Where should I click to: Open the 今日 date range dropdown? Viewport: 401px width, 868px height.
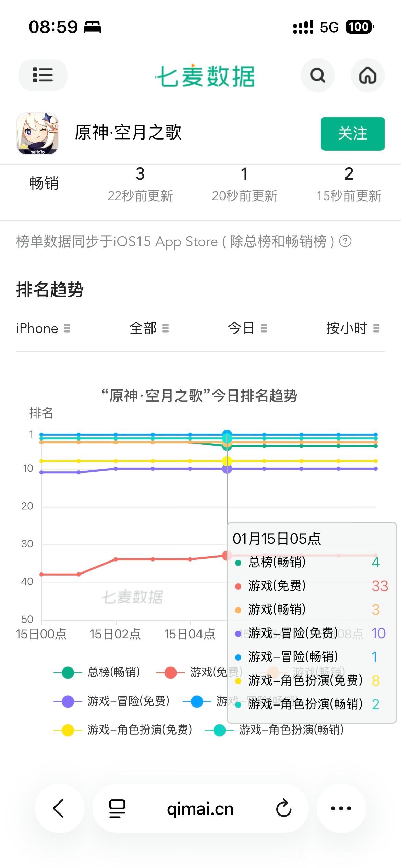coord(247,328)
